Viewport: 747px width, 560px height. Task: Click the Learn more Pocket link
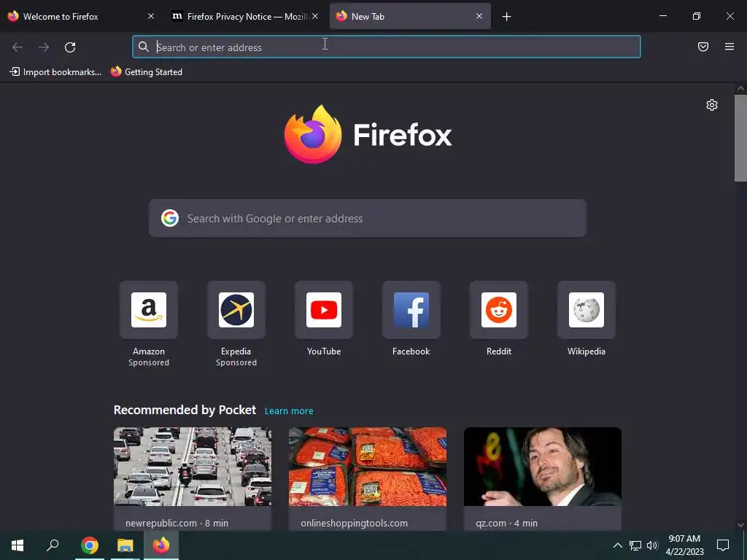289,411
